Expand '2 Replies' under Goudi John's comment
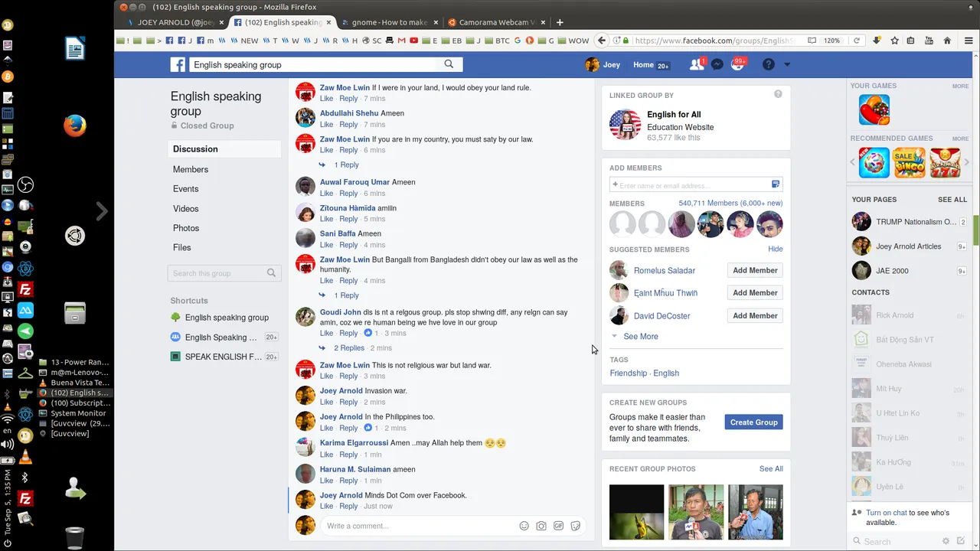 point(349,347)
